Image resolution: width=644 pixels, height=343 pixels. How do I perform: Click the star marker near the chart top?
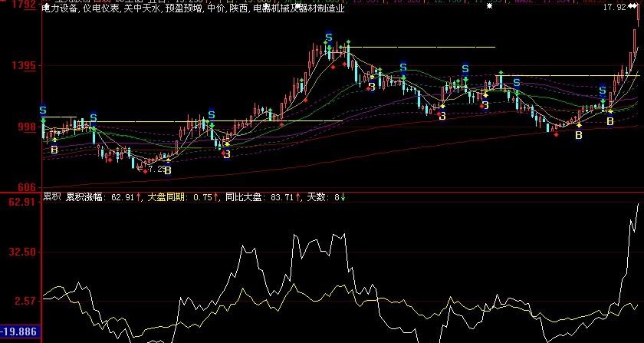(x=489, y=7)
